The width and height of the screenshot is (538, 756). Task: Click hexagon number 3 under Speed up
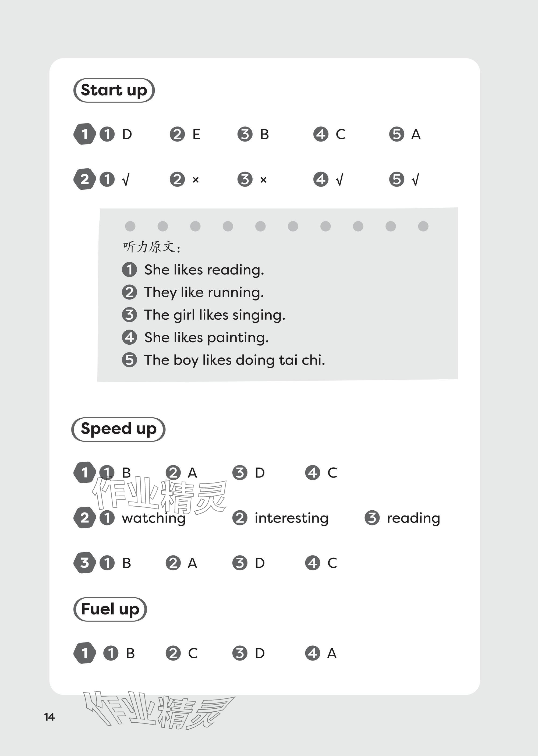tap(84, 563)
